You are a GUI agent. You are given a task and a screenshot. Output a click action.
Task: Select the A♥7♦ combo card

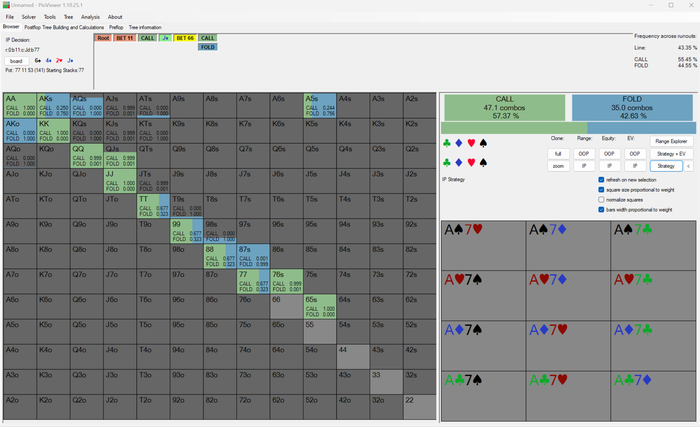pos(568,295)
